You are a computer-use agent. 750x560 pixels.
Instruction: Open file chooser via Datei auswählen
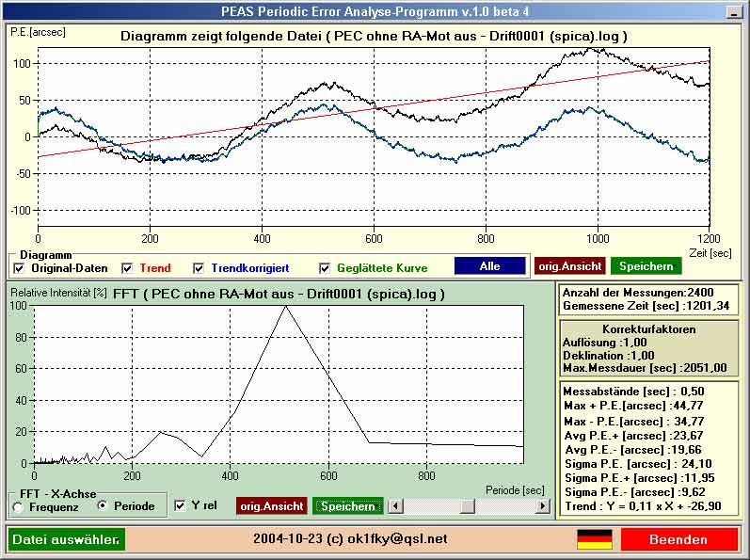(x=66, y=539)
